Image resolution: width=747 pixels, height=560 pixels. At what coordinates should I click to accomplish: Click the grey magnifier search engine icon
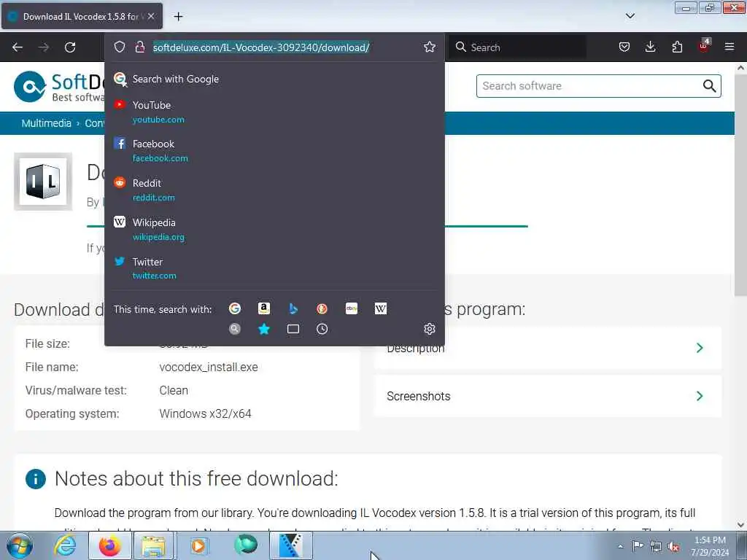pos(234,329)
